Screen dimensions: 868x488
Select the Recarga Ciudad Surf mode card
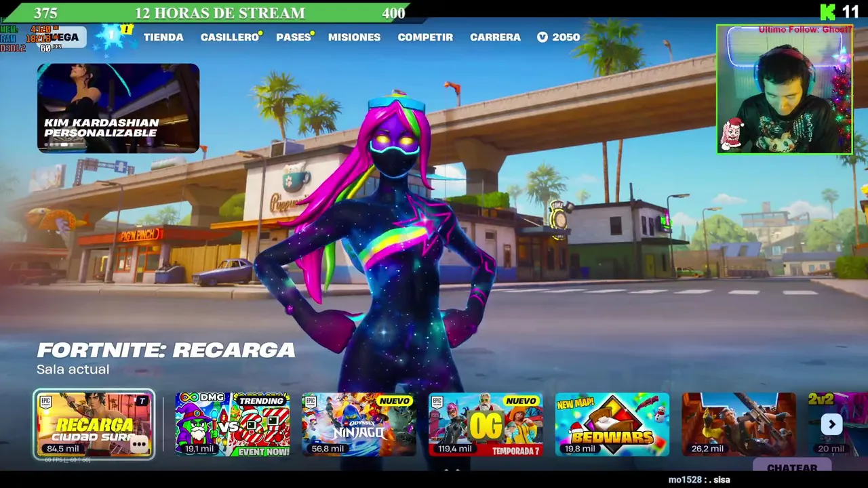click(x=94, y=424)
